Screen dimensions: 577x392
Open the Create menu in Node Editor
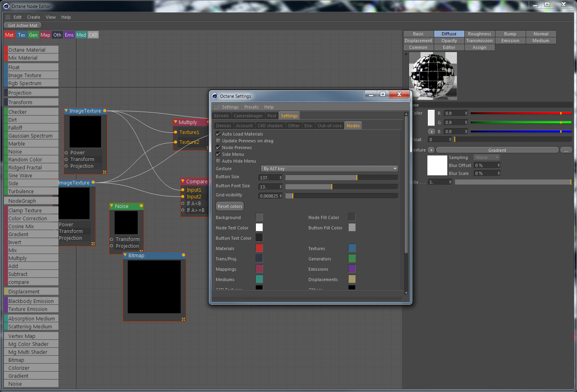pos(33,17)
